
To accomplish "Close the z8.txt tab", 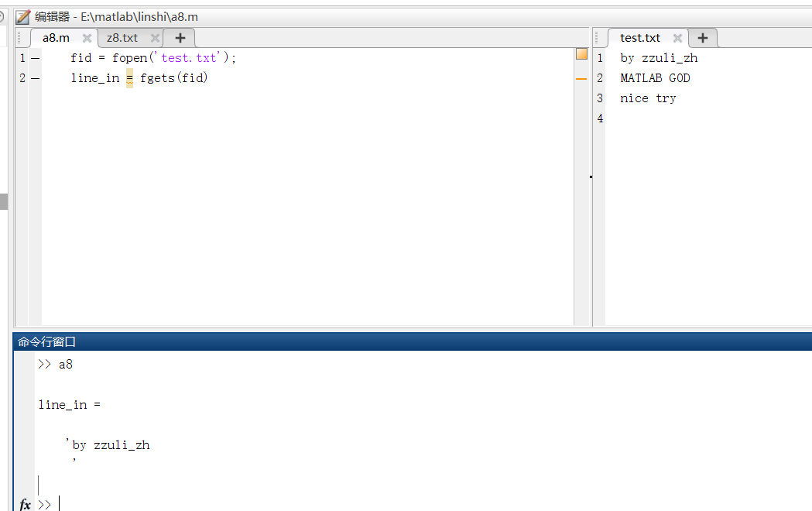I will tap(155, 38).
